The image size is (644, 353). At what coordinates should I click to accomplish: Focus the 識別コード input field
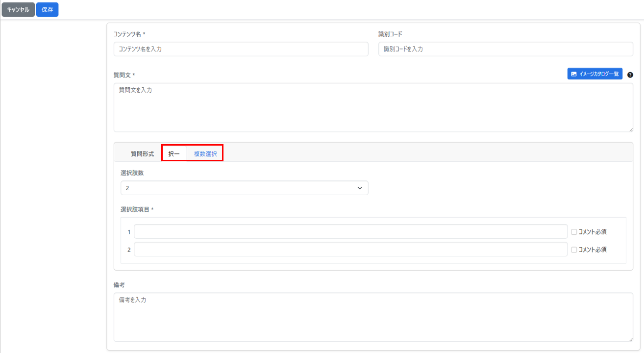(x=505, y=49)
